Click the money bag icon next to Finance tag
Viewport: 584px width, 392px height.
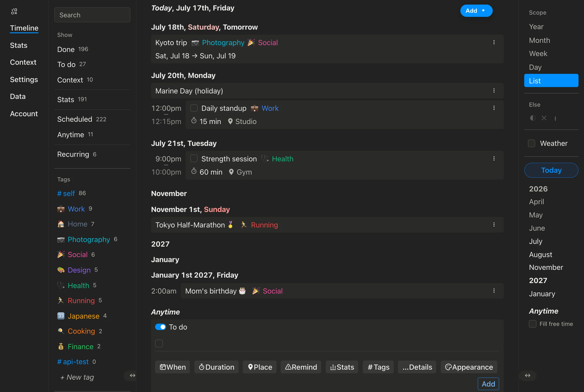pyautogui.click(x=61, y=346)
